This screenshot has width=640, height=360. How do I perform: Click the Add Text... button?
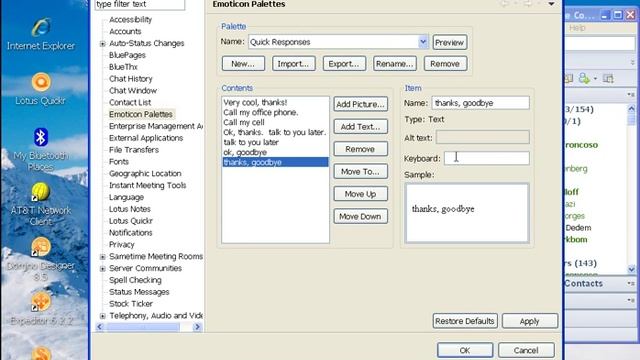[x=360, y=127]
